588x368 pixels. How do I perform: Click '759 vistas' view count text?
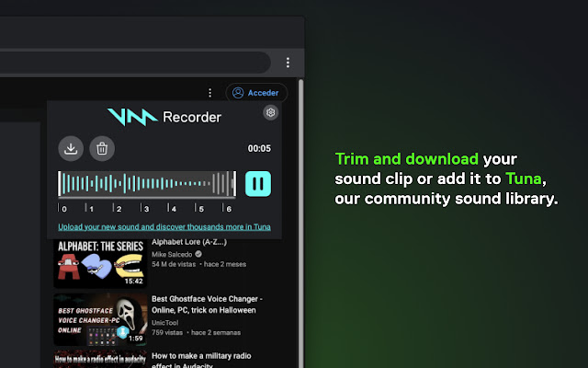click(x=167, y=333)
